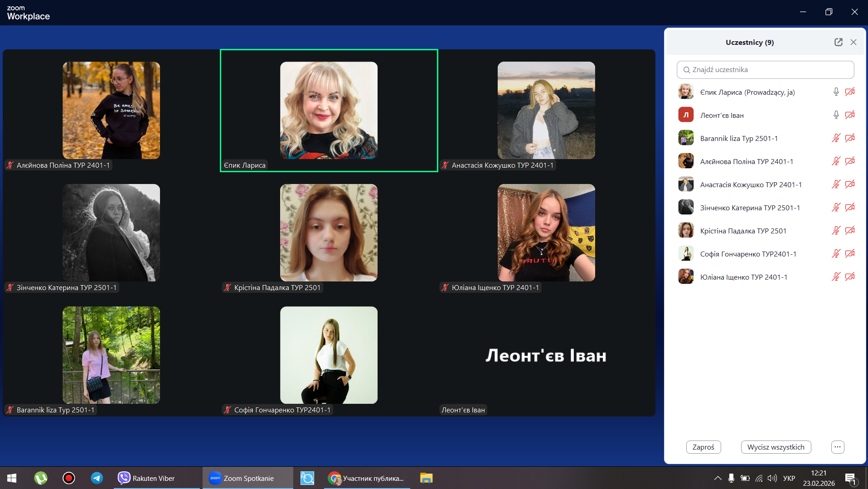Unmute Barannik liza microphone in list
The height and width of the screenshot is (489, 868).
click(836, 138)
